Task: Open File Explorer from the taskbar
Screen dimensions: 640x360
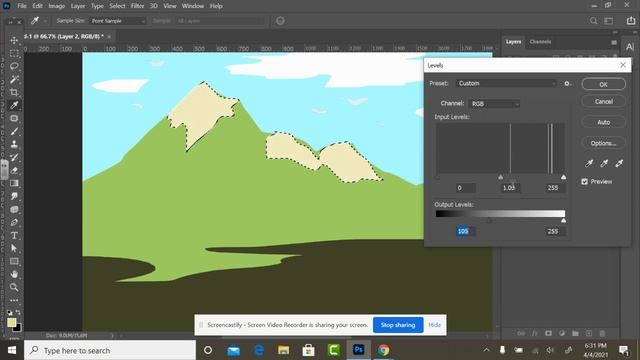Action: click(283, 350)
